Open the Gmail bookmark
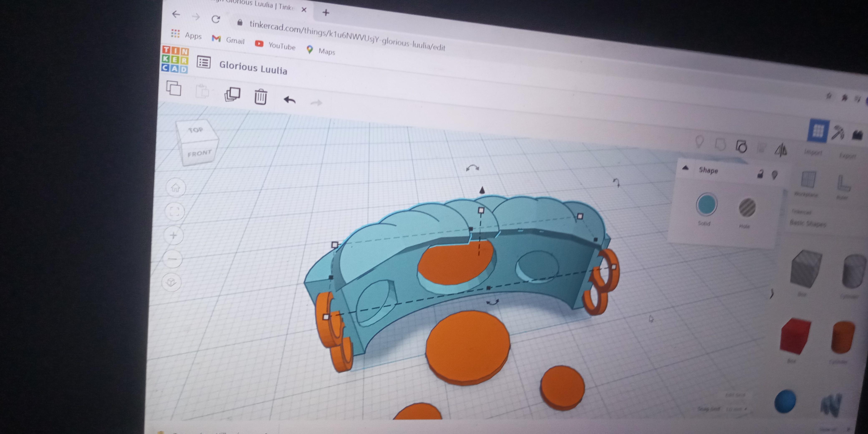This screenshot has height=434, width=868. click(228, 40)
